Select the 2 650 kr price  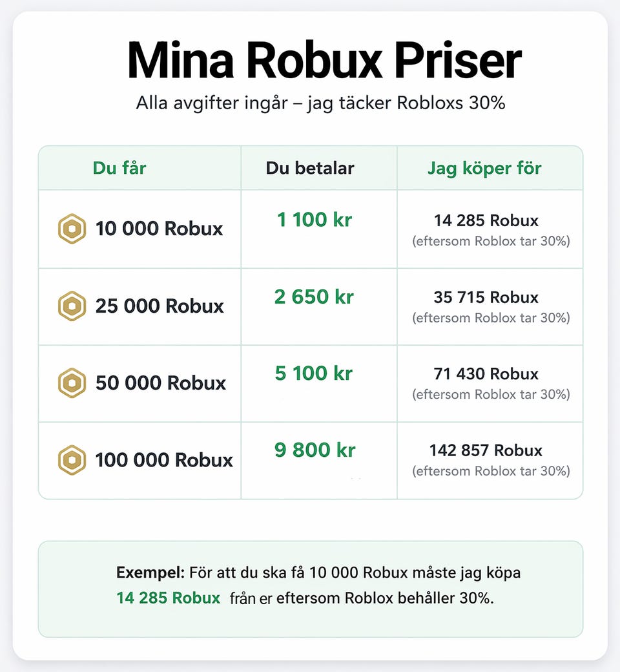pos(314,297)
